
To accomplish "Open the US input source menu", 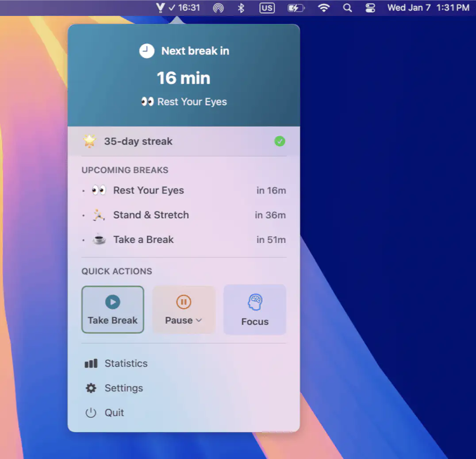I will 267,8.
